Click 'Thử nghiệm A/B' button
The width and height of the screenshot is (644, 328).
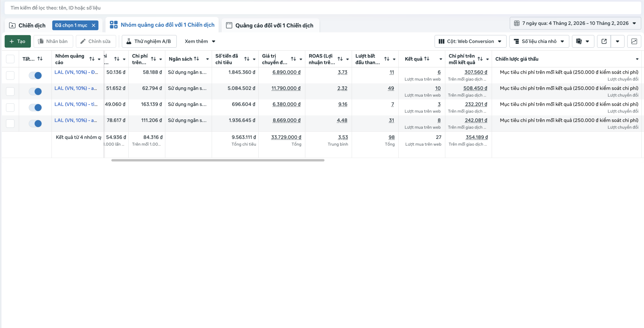(149, 41)
